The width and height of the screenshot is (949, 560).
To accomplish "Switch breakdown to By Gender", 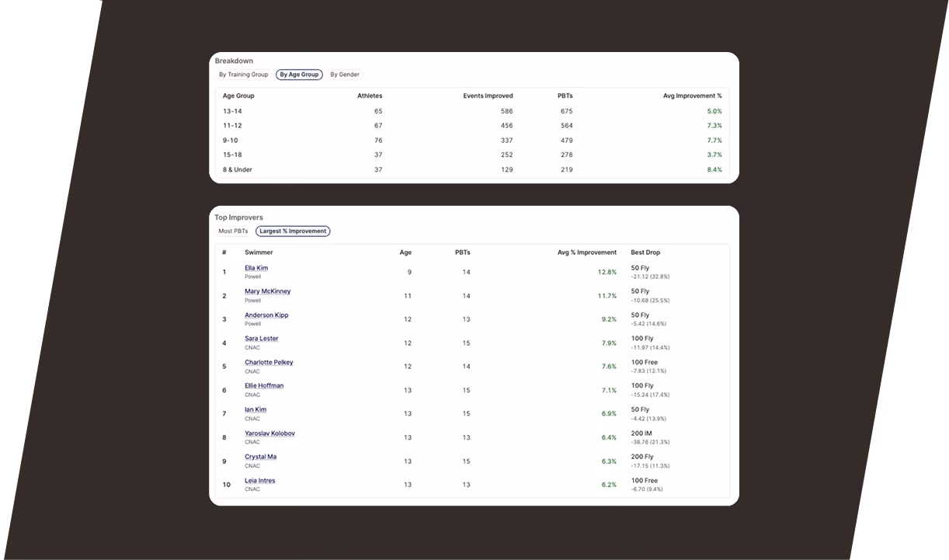I will 345,75.
